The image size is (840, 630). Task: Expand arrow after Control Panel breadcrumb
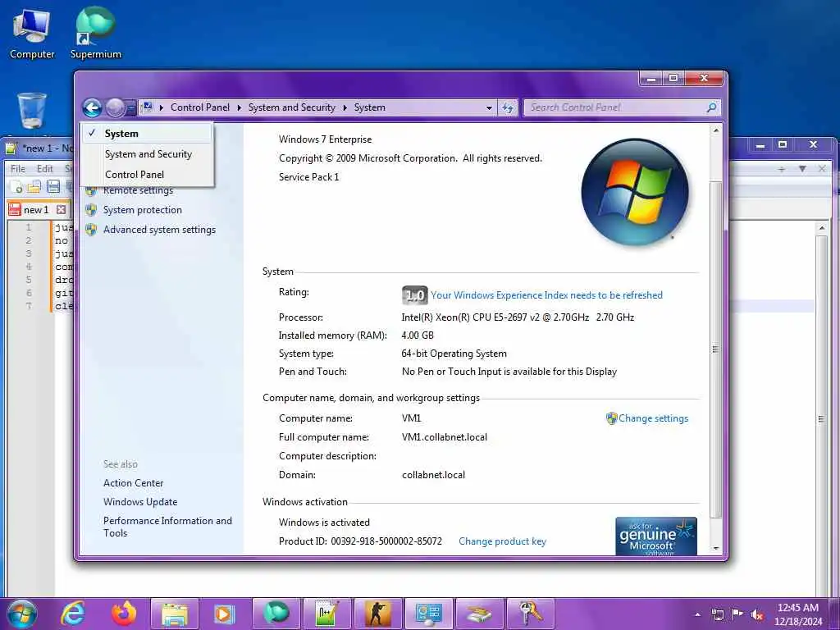tap(239, 107)
